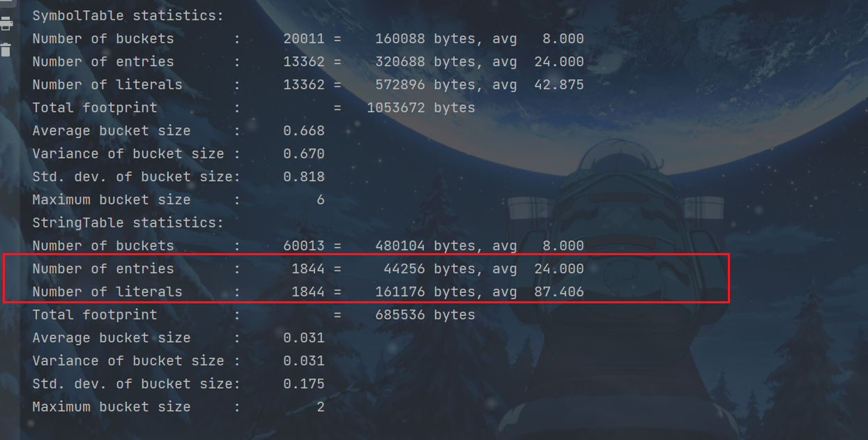Click the value 160088 bytes
This screenshot has height=440, width=868.
tap(399, 38)
